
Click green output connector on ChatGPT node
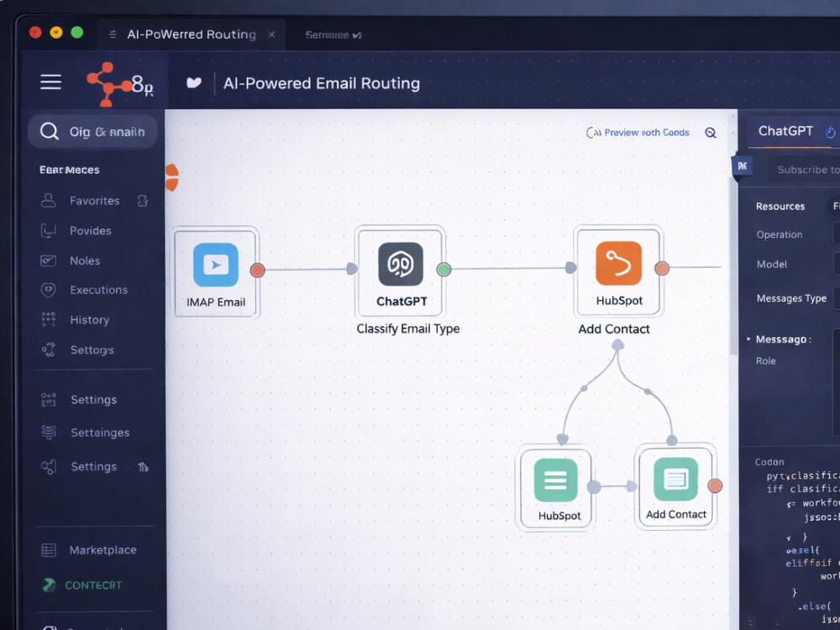(444, 270)
